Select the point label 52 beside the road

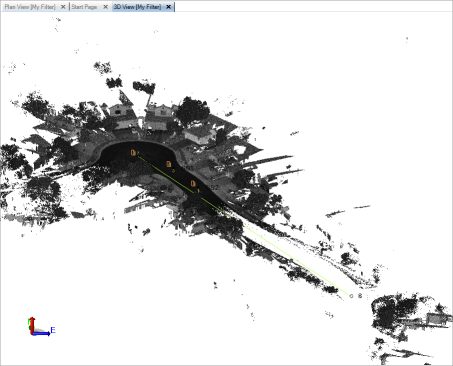pyautogui.click(x=215, y=187)
